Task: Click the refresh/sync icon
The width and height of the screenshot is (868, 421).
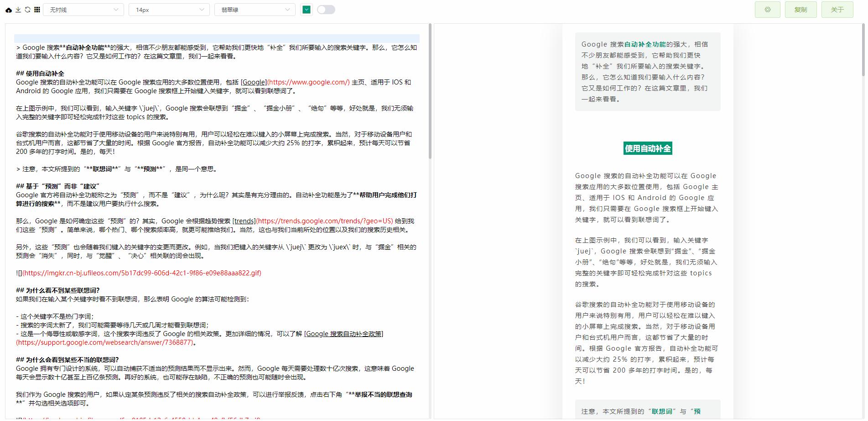Action: coord(28,9)
